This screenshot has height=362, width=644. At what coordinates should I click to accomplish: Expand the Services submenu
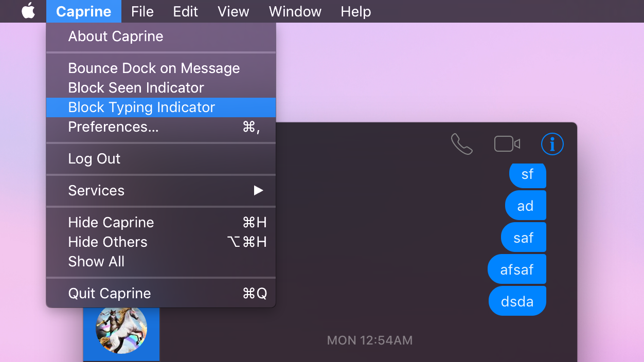(96, 190)
